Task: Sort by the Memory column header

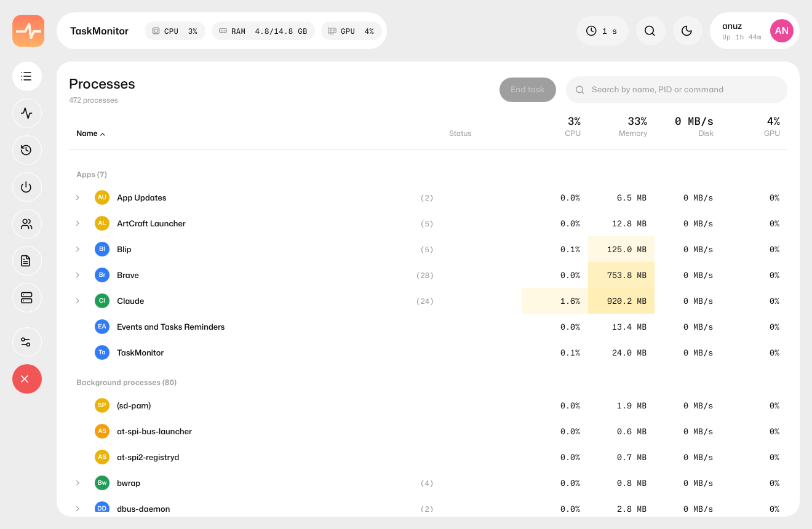Action: [634, 127]
